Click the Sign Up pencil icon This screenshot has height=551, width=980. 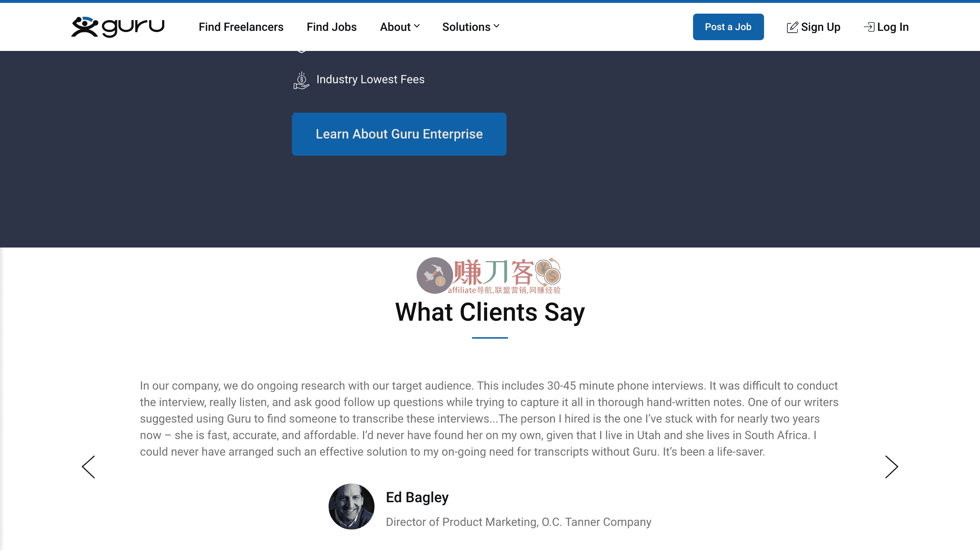coord(792,27)
